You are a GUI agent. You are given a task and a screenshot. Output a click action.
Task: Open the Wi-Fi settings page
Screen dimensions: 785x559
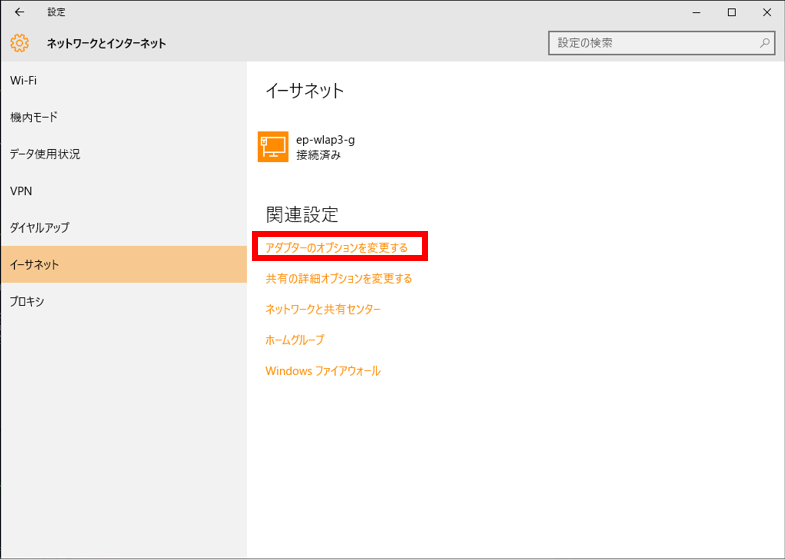pos(124,81)
